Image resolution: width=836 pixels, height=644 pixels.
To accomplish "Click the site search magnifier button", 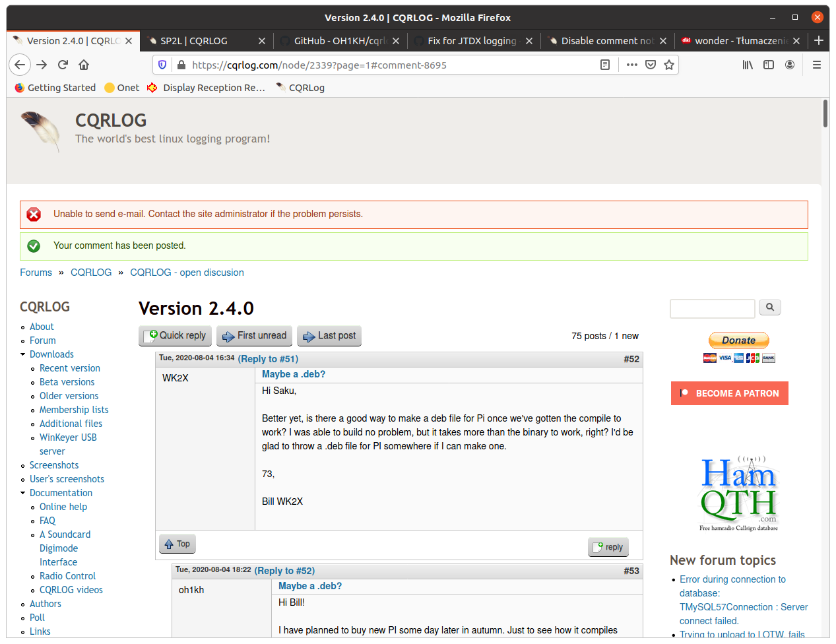I will (x=770, y=307).
